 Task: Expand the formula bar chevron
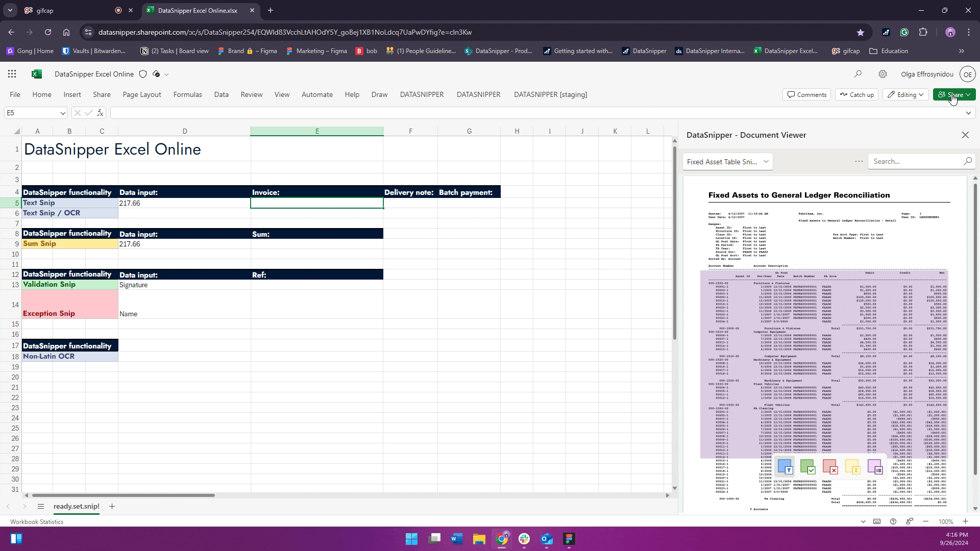coord(968,113)
